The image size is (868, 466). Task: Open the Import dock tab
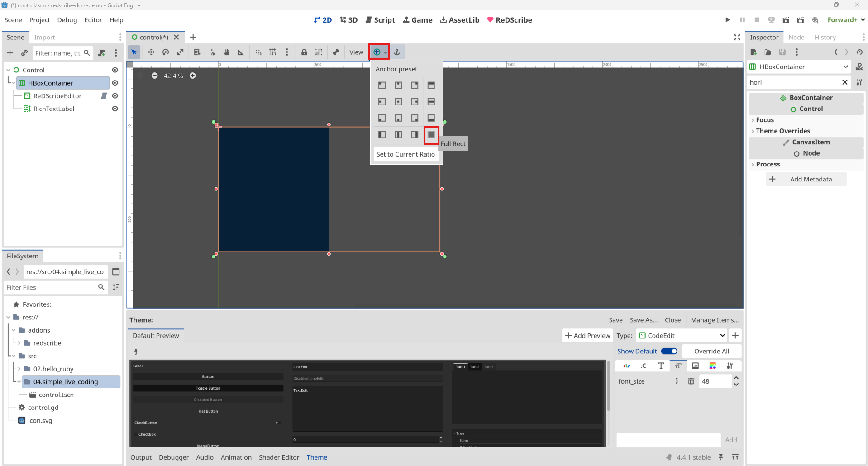click(x=44, y=37)
